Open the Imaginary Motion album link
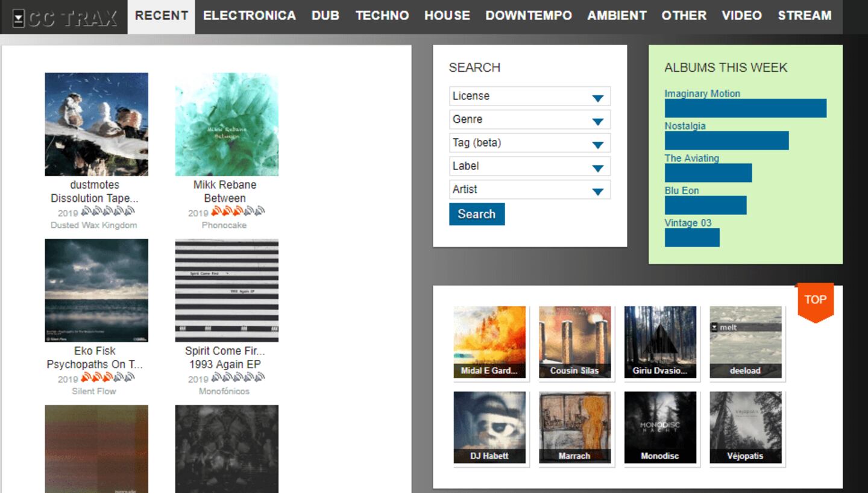This screenshot has width=868, height=493. pyautogui.click(x=702, y=93)
